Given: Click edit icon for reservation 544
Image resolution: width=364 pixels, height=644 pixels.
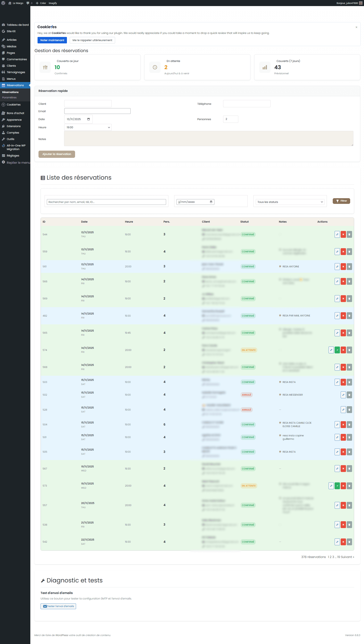Looking at the screenshot, I should pos(337,234).
